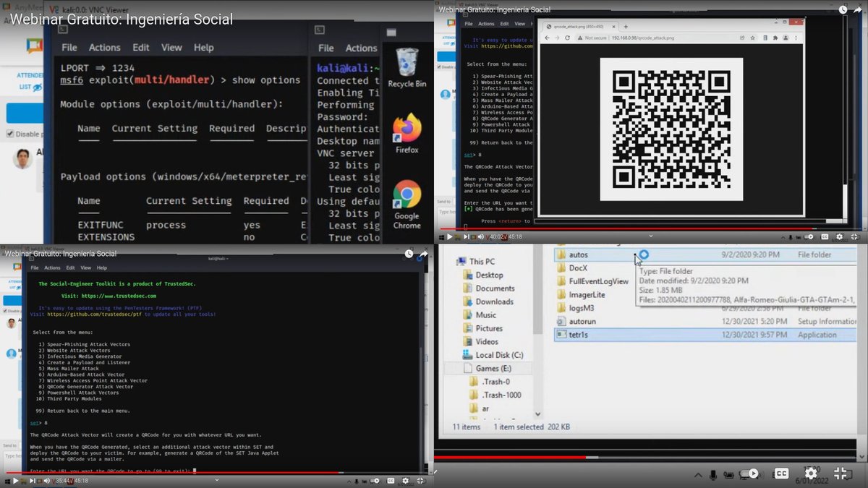The height and width of the screenshot is (488, 868).
Task: Open Chrome three-dot menu
Action: [x=796, y=38]
